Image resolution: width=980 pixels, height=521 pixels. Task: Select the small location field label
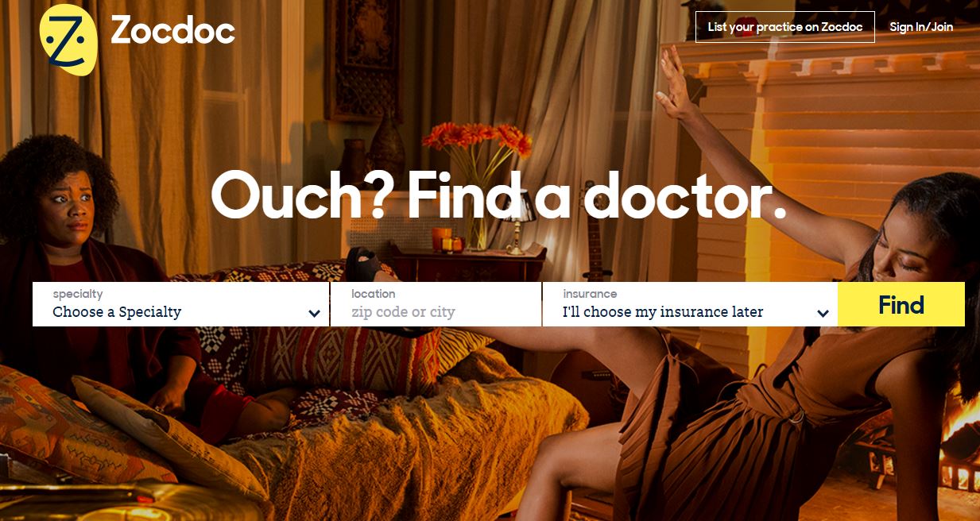[x=374, y=294]
